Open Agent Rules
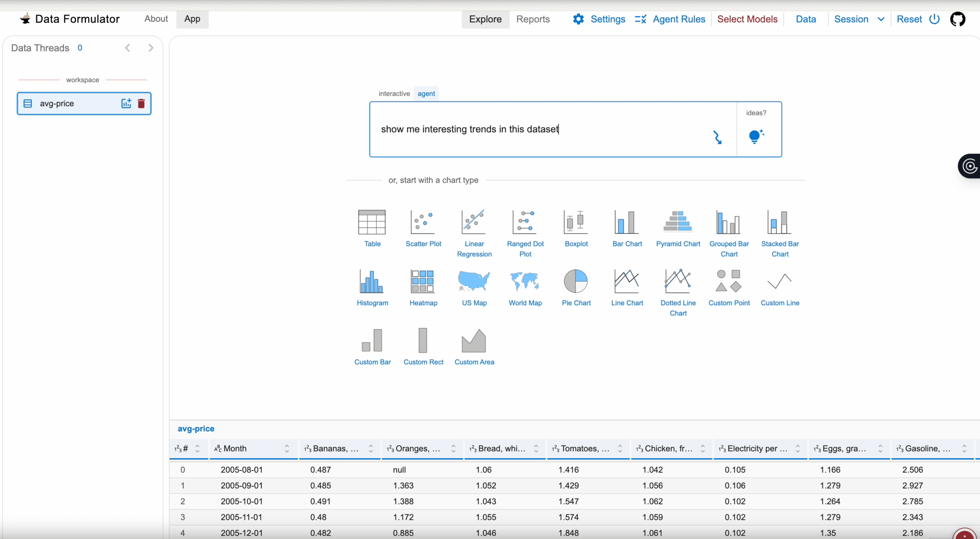This screenshot has width=980, height=539. coord(670,19)
